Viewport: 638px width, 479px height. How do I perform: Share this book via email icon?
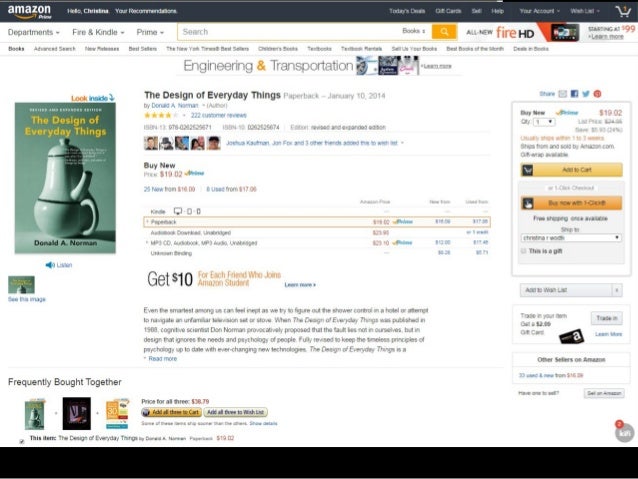tap(562, 94)
